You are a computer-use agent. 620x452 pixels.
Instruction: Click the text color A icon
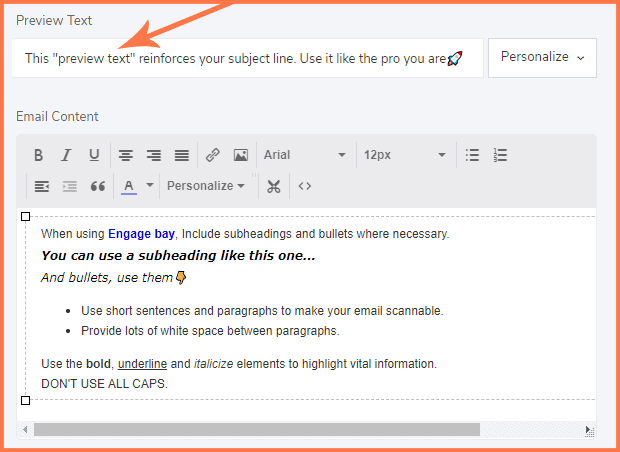pyautogui.click(x=129, y=186)
